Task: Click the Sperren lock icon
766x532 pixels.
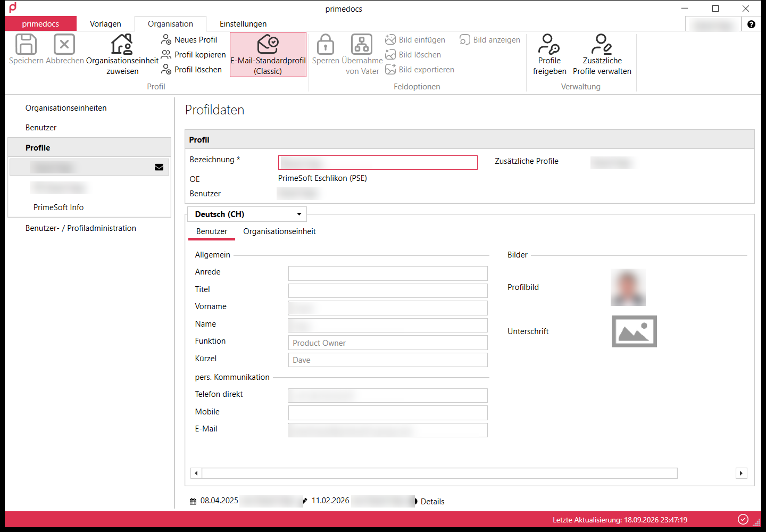Action: (326, 44)
